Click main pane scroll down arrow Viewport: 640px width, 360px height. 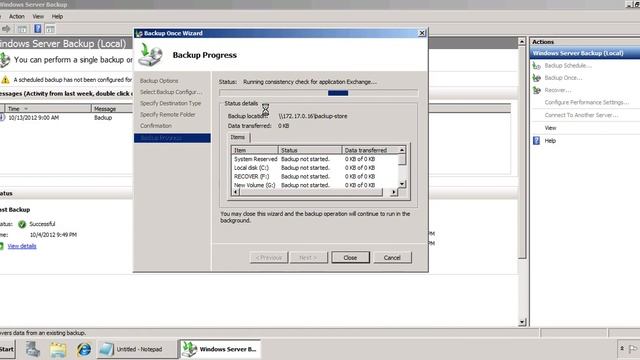click(522, 322)
